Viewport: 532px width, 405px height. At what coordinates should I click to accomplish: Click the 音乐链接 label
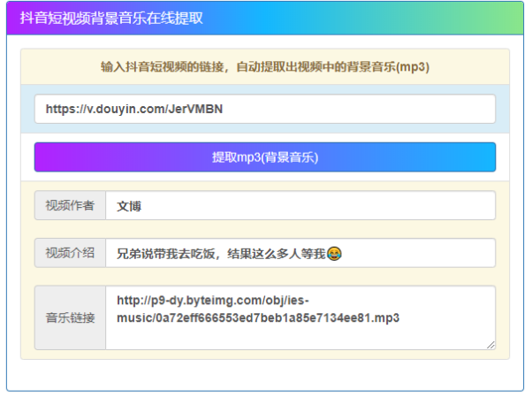click(x=70, y=317)
